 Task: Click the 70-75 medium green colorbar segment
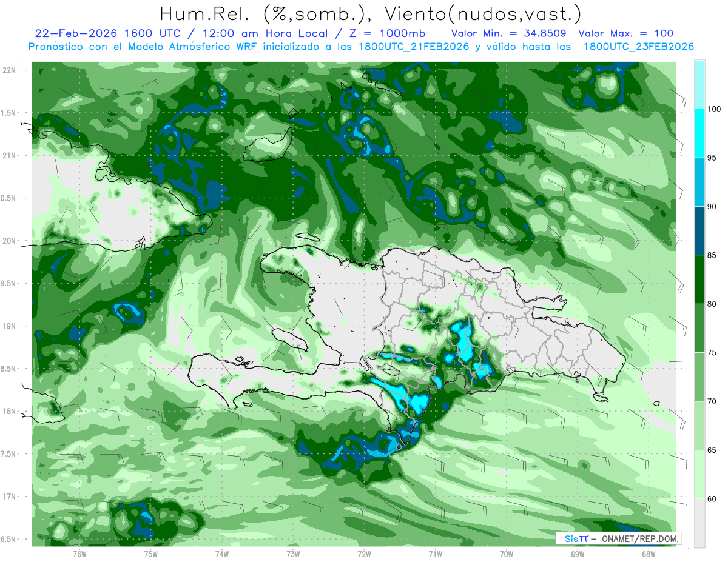click(x=699, y=377)
